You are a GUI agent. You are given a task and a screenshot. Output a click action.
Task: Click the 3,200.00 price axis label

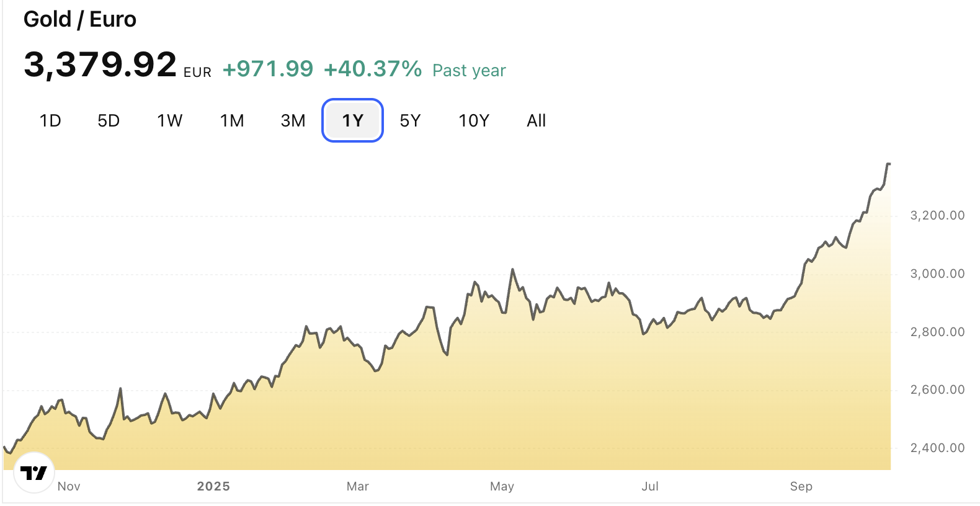(x=937, y=215)
